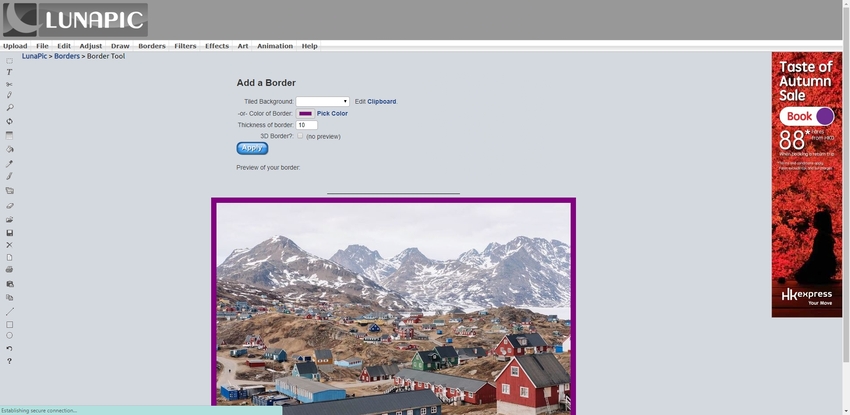Open the Borders menu

click(152, 46)
